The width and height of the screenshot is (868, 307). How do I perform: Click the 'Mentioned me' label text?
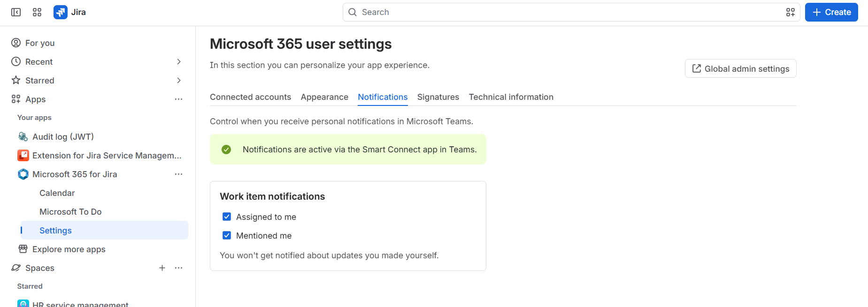tap(264, 236)
